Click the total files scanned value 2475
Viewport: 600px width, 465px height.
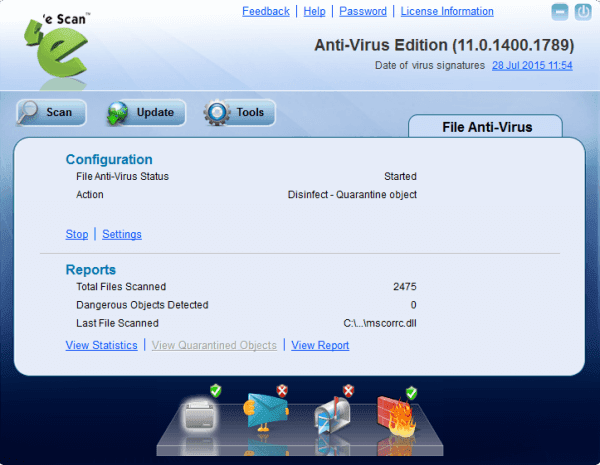tap(405, 287)
